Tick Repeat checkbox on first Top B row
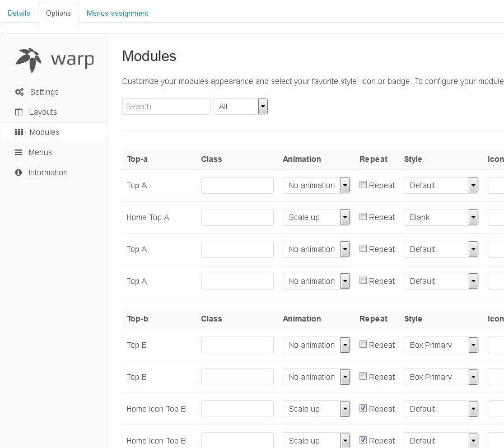Viewport: 504px width, 448px height. click(x=363, y=344)
